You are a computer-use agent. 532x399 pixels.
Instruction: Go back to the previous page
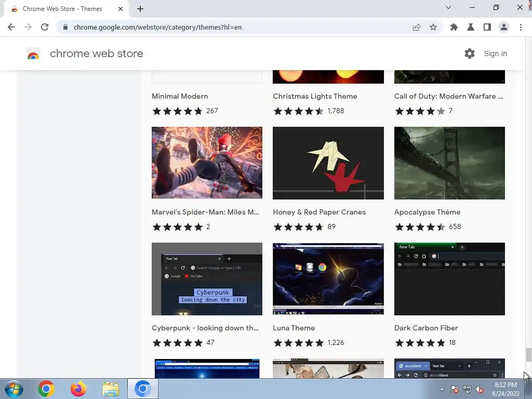(x=11, y=27)
